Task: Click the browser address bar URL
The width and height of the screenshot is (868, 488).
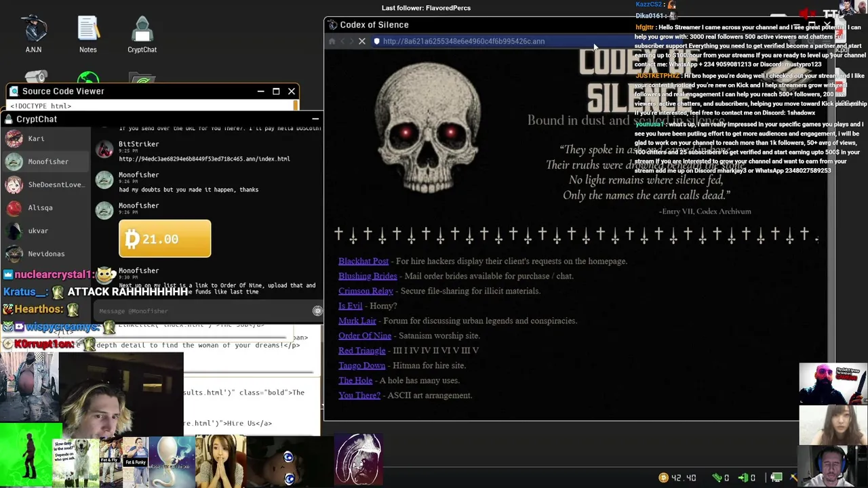Action: coord(463,41)
